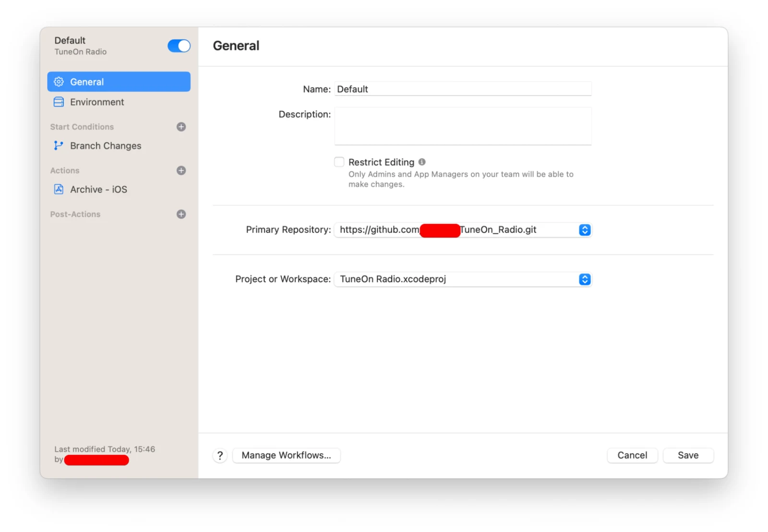The image size is (768, 532).
Task: Select the Environment sidebar item
Action: pyautogui.click(x=119, y=102)
